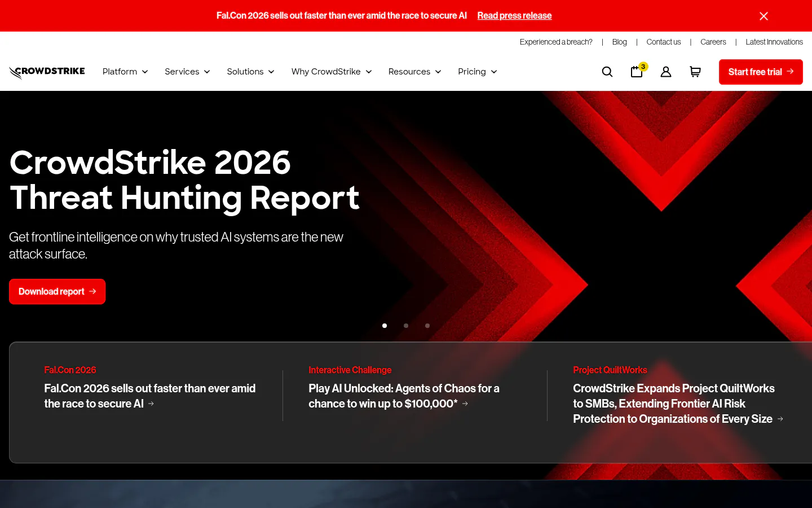
Task: Open the user account icon
Action: click(666, 72)
